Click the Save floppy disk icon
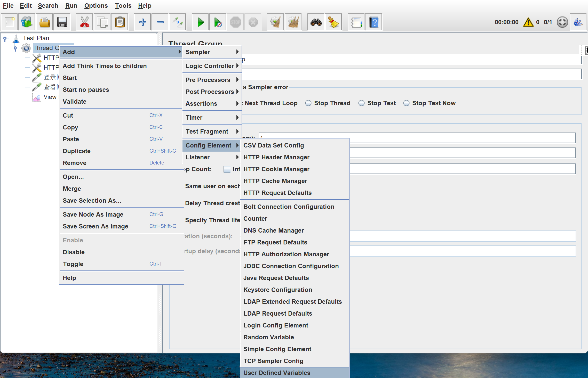The width and height of the screenshot is (588, 378). coord(62,22)
